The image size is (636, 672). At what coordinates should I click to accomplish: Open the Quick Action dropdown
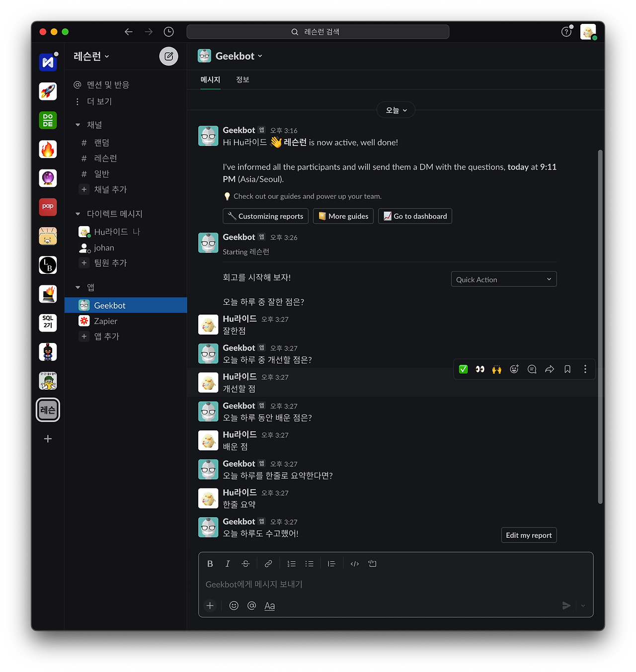click(504, 279)
